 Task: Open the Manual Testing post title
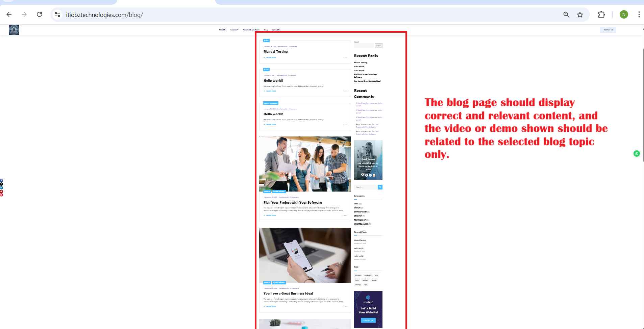click(275, 52)
